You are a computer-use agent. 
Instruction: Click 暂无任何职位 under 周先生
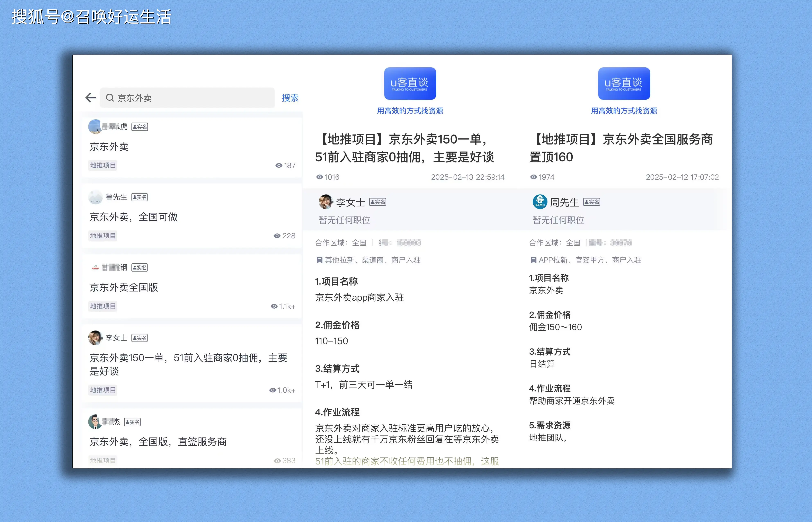point(559,220)
